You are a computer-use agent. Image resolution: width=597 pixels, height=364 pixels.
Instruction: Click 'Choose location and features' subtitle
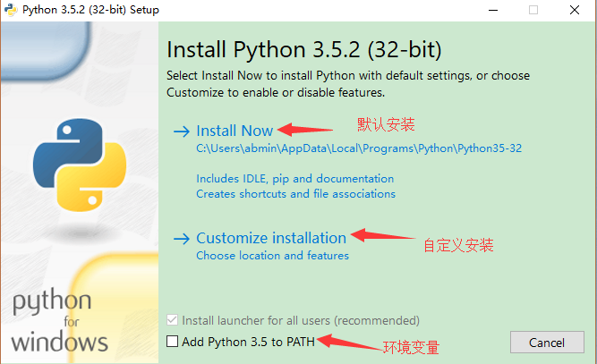(273, 256)
